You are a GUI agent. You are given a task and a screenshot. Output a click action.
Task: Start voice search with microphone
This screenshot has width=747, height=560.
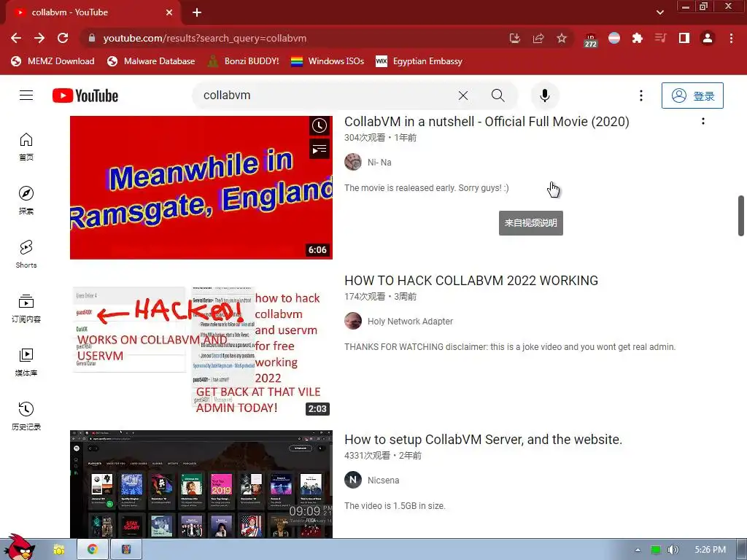tap(545, 96)
